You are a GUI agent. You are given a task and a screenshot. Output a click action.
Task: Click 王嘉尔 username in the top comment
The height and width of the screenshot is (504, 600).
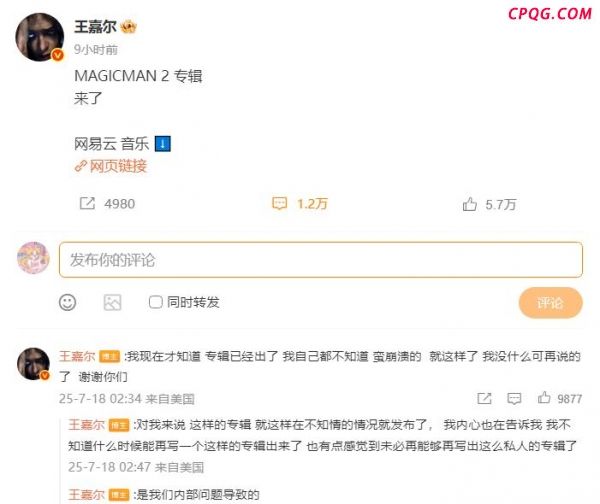tap(77, 356)
